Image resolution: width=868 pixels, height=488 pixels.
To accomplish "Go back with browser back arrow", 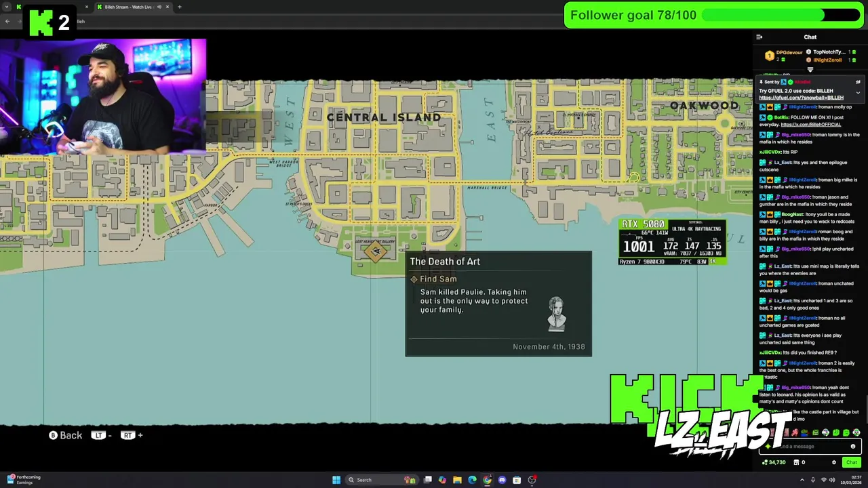I will point(7,21).
